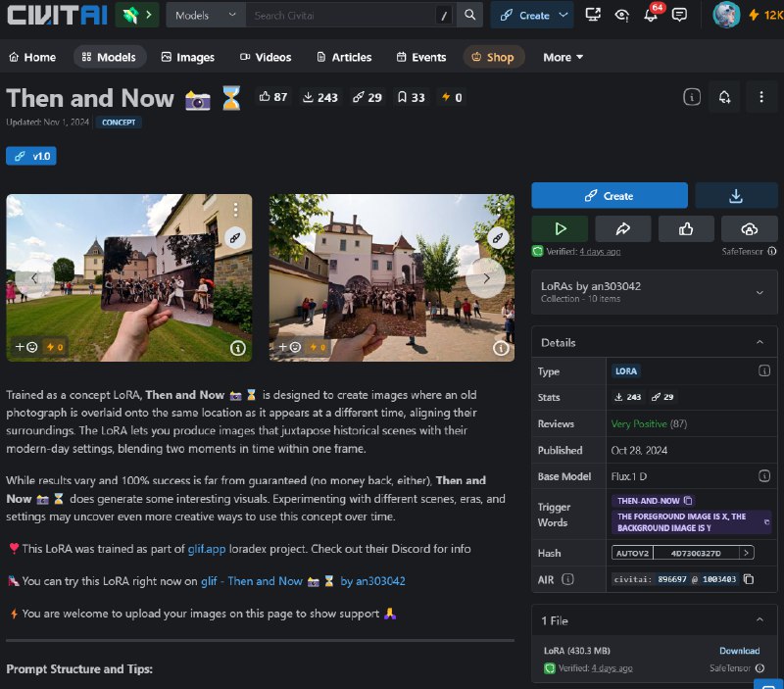Open the More navigation dropdown
784x689 pixels.
[x=563, y=57]
